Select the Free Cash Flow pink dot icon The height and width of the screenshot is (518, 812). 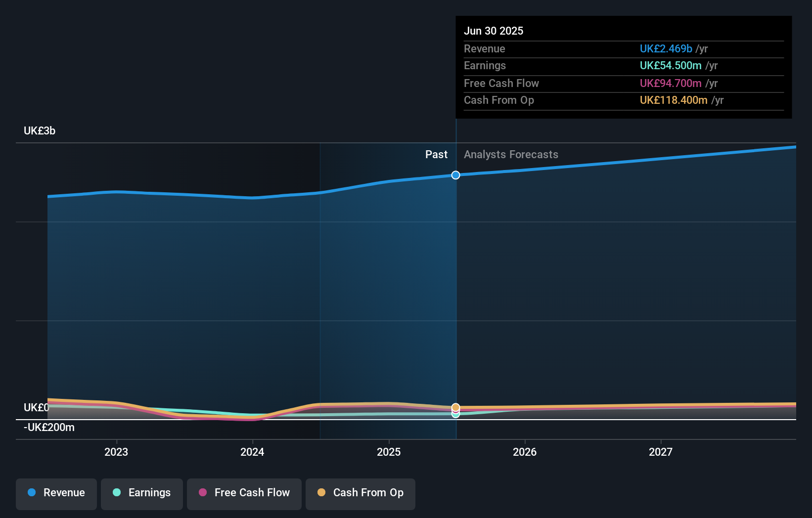pos(203,493)
